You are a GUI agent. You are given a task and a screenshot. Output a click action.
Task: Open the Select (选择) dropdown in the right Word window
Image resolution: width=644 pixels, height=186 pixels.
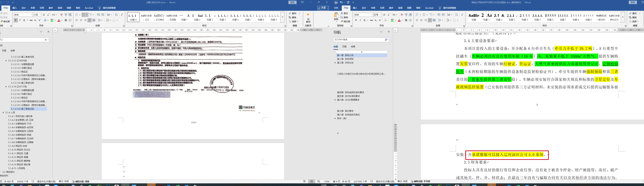[x=635, y=21]
